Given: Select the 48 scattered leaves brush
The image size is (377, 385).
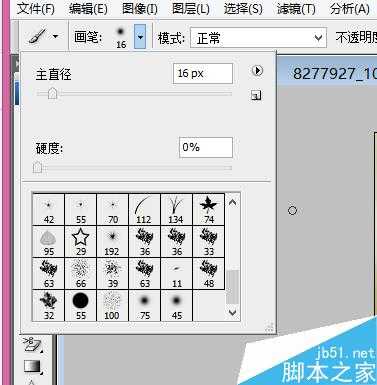Looking at the screenshot, I should 209,274.
